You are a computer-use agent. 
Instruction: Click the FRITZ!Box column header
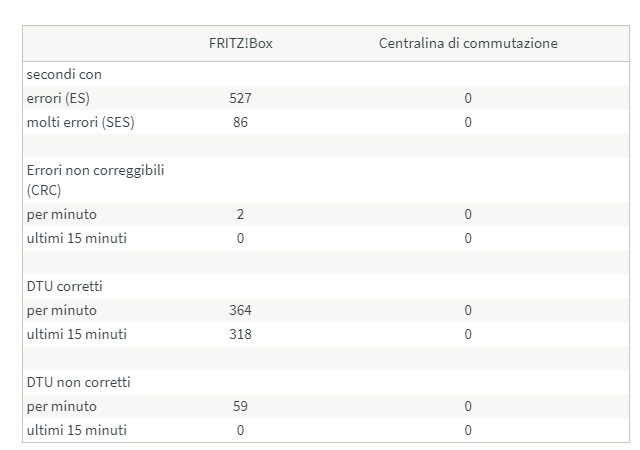(240, 43)
